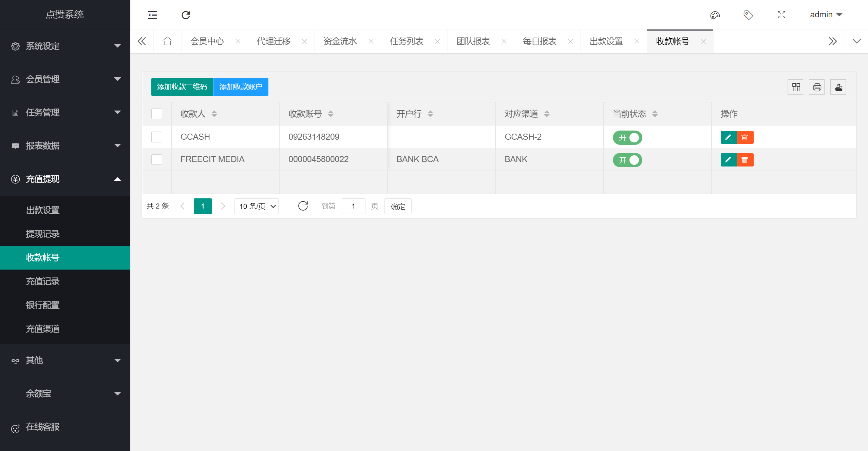Click the theme palette icon in header
Screen dimensions: 868x451
tap(715, 15)
